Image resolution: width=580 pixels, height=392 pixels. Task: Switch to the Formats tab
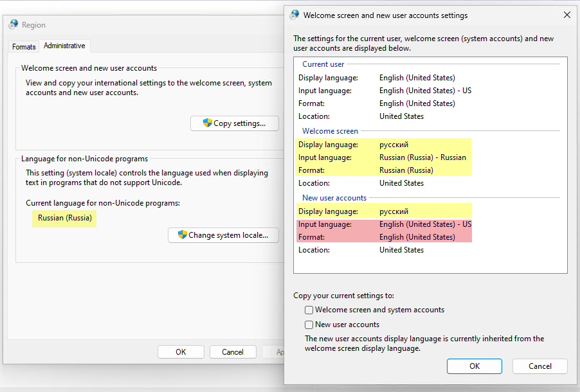(x=24, y=47)
